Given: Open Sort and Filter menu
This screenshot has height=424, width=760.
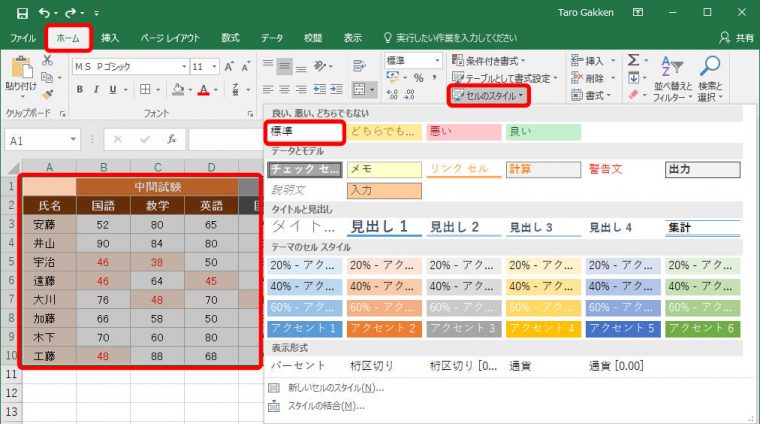Looking at the screenshot, I should (x=672, y=79).
